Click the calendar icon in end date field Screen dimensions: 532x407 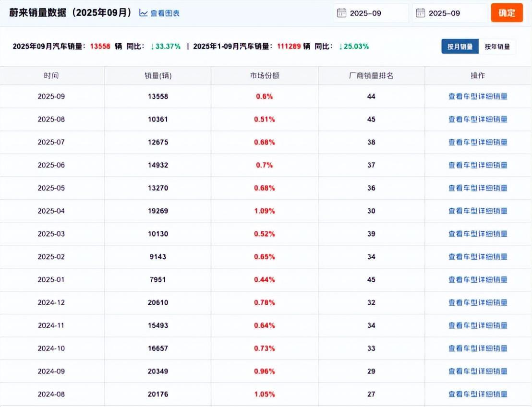(421, 13)
